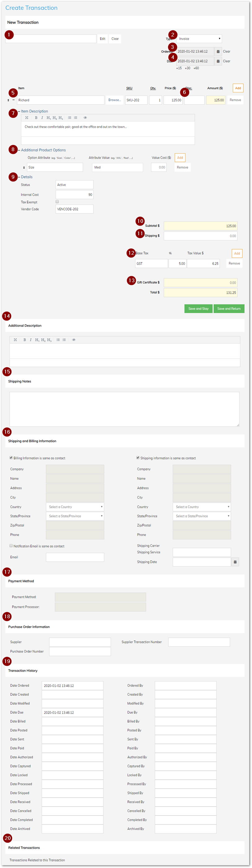Remove the Richard item row
Image resolution: width=252 pixels, height=868 pixels.
pyautogui.click(x=235, y=100)
